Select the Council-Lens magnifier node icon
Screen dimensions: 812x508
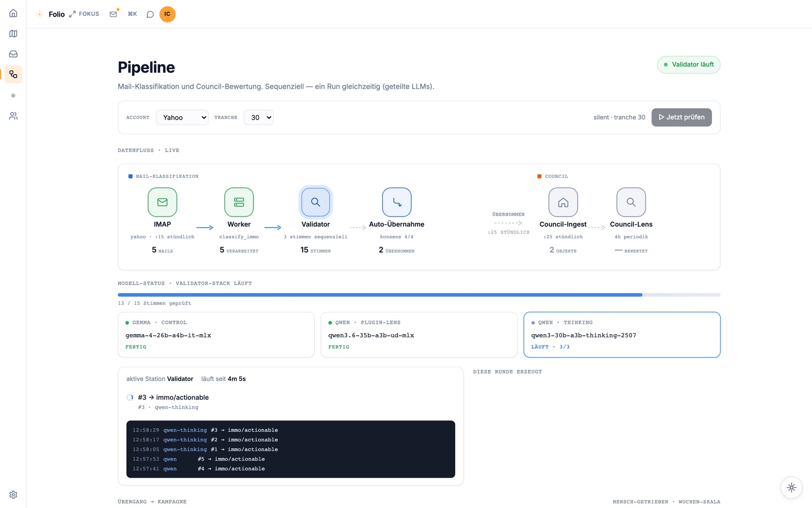631,202
